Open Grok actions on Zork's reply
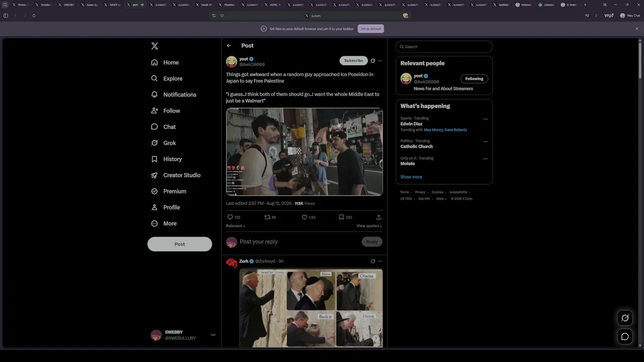This screenshot has width=644, height=362. 373,261
